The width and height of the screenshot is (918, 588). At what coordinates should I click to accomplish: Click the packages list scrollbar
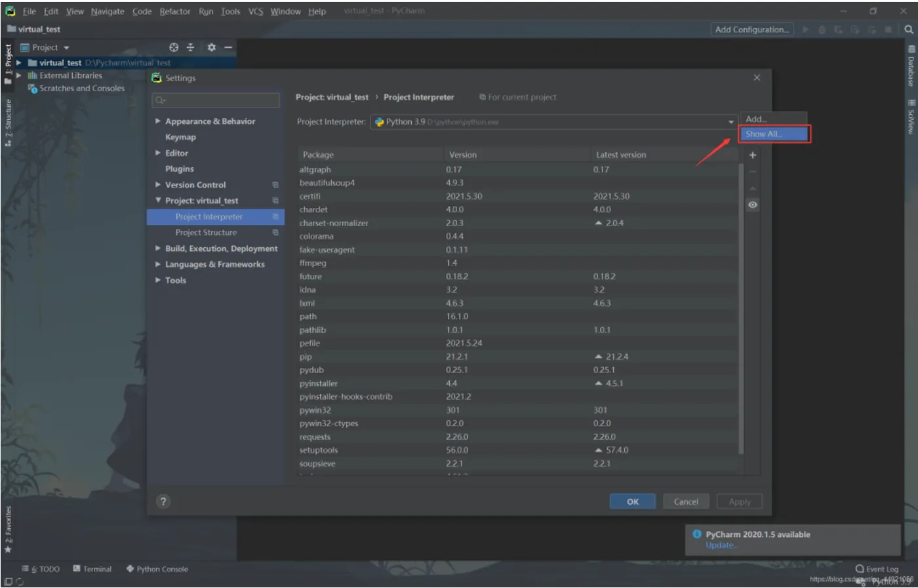click(x=741, y=308)
